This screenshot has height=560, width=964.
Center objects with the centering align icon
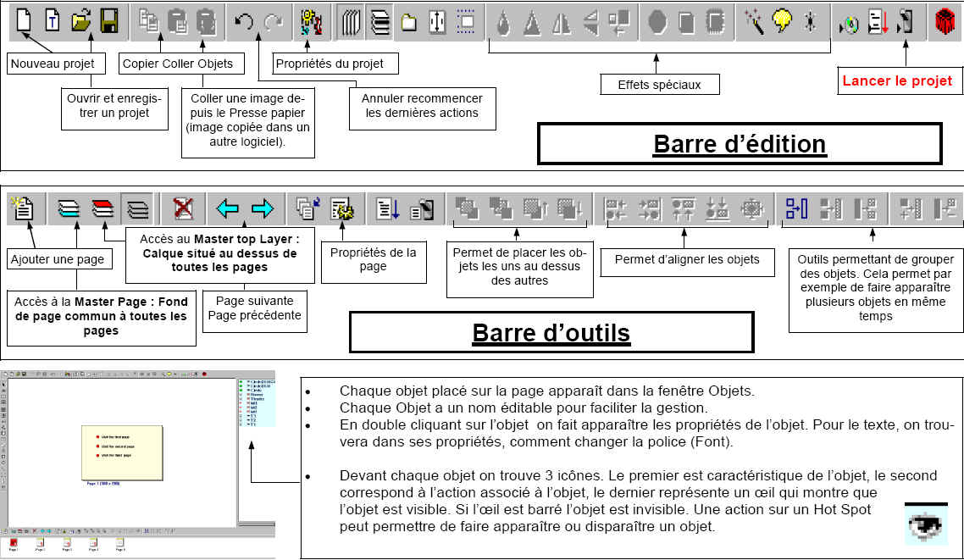pyautogui.click(x=752, y=209)
